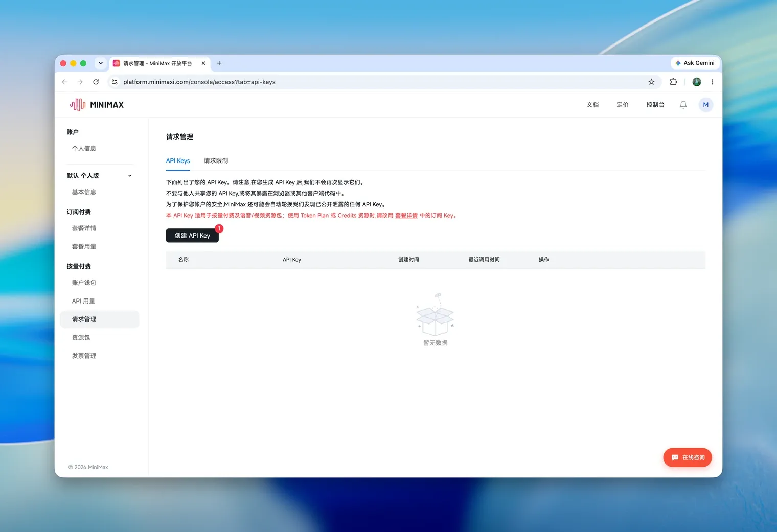The image size is (777, 532).
Task: Open the user avatar M menu
Action: (705, 105)
